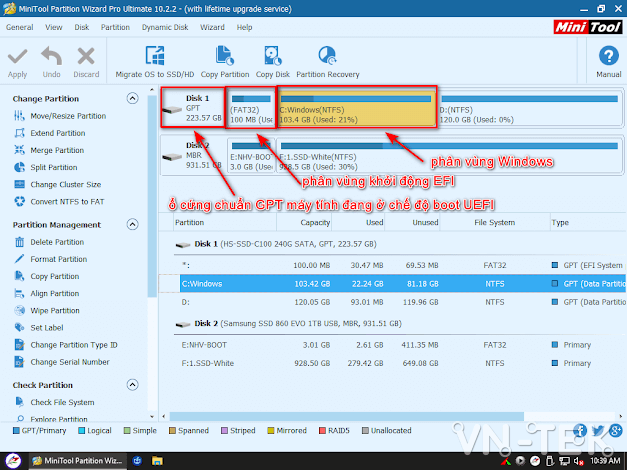
Task: Click the Undo arrow icon
Action: [x=51, y=56]
